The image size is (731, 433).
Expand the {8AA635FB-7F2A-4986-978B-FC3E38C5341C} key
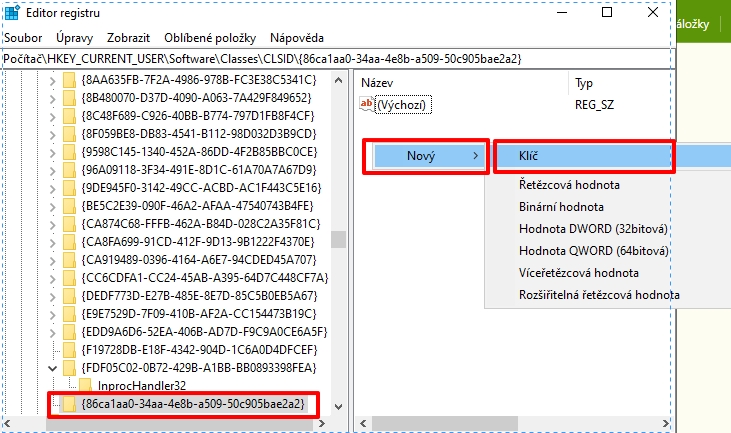pos(52,81)
